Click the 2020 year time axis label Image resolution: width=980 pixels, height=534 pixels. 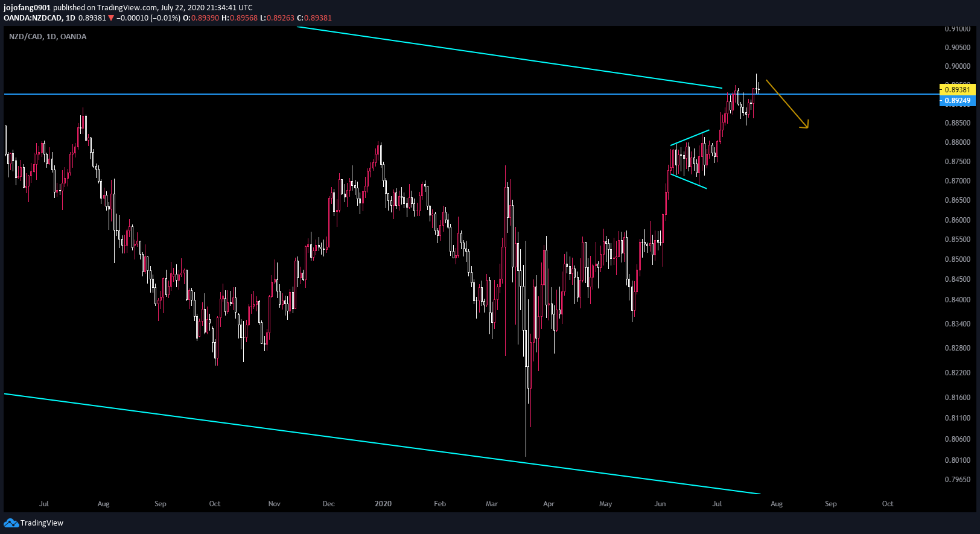[x=383, y=504]
